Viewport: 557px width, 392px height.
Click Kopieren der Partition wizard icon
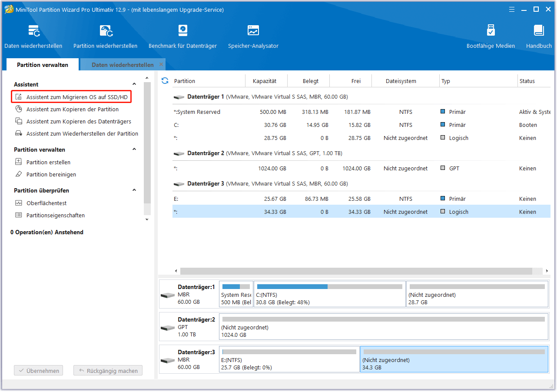(18, 109)
